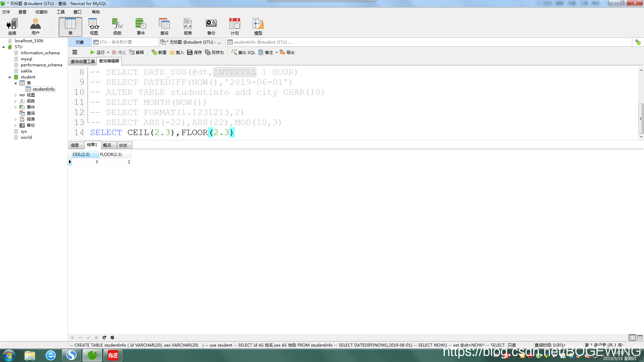Open dropdown arrow next to 运行
This screenshot has width=644, height=362.
coord(108,53)
